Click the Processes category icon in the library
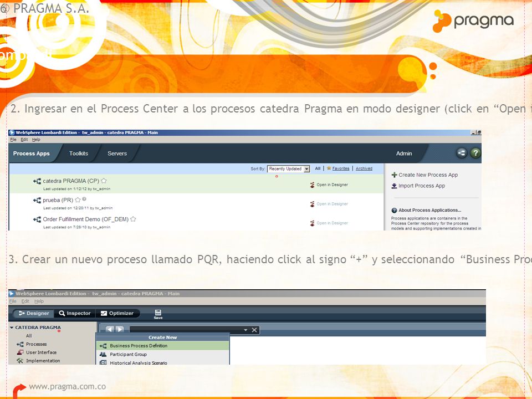Screen dimensions: 532x399 pos(20,344)
